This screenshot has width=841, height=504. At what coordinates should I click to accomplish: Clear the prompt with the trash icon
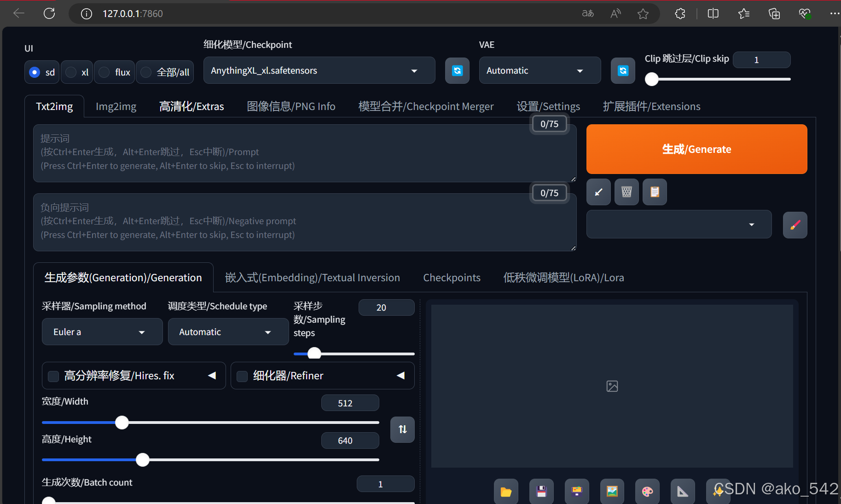click(x=626, y=192)
